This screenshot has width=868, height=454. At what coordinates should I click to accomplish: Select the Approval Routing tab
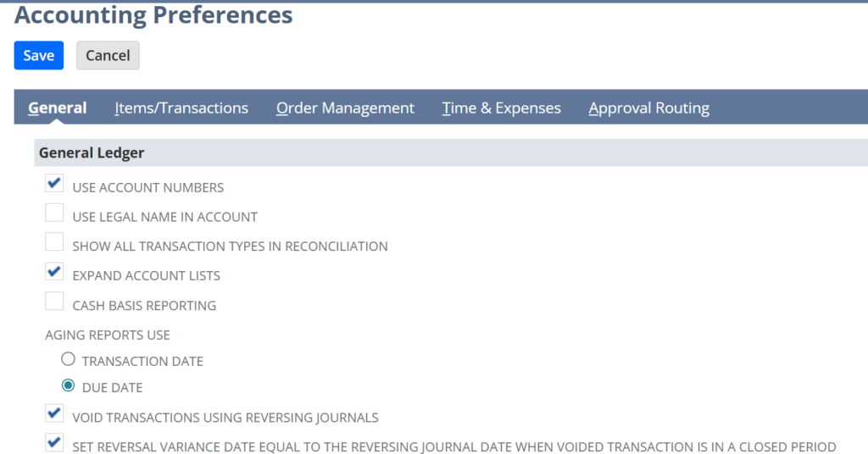click(x=648, y=108)
